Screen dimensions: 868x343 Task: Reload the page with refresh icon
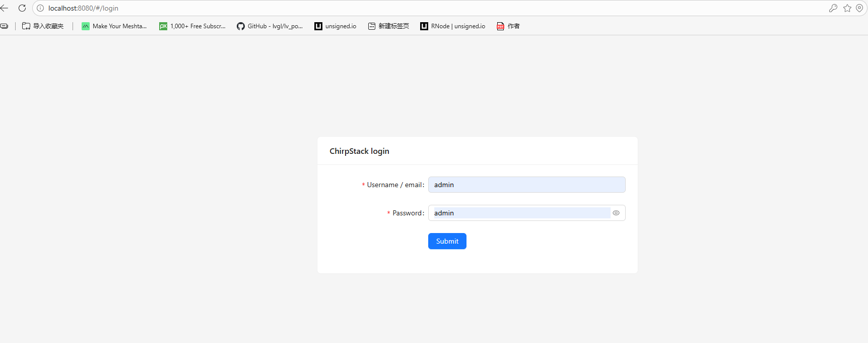22,8
